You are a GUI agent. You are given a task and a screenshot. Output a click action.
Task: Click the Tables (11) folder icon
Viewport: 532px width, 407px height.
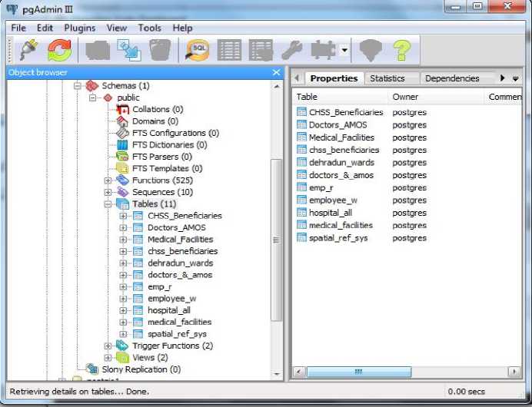point(122,204)
